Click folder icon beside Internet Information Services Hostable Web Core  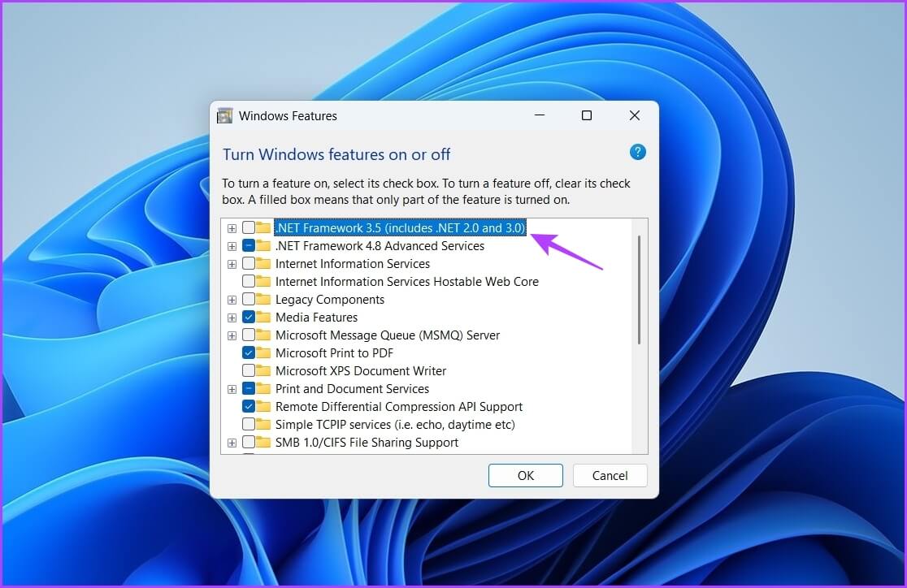(264, 282)
